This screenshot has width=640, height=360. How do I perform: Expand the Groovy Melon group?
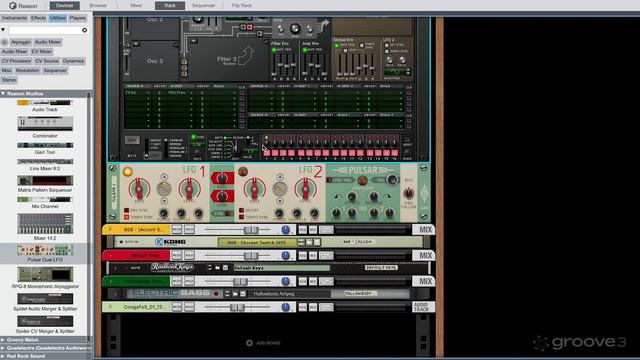coord(3,340)
